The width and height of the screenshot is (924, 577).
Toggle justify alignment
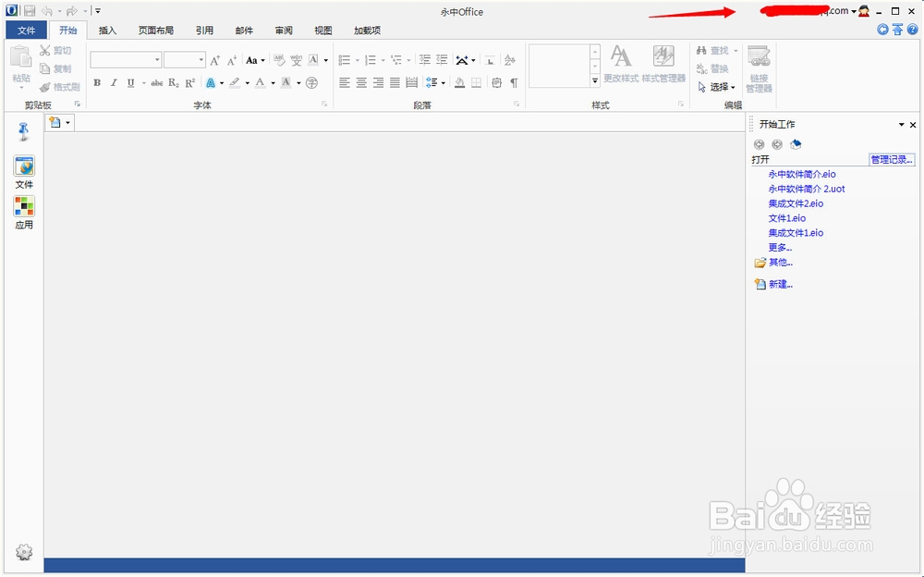click(395, 83)
